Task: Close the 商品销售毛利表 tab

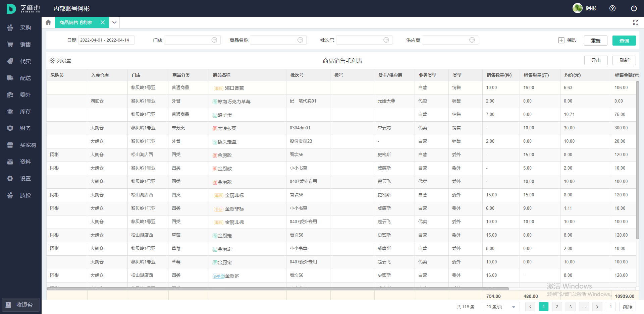Action: coord(103,22)
